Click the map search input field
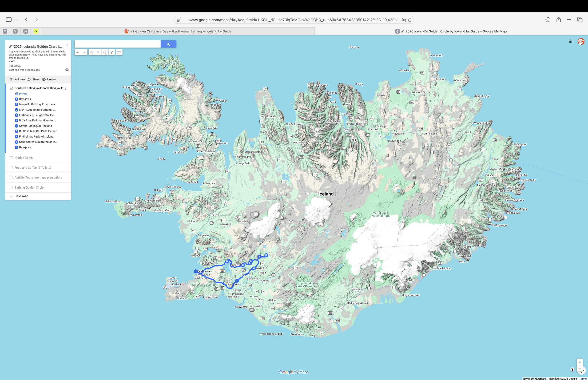Image resolution: width=588 pixels, height=380 pixels. [x=118, y=44]
